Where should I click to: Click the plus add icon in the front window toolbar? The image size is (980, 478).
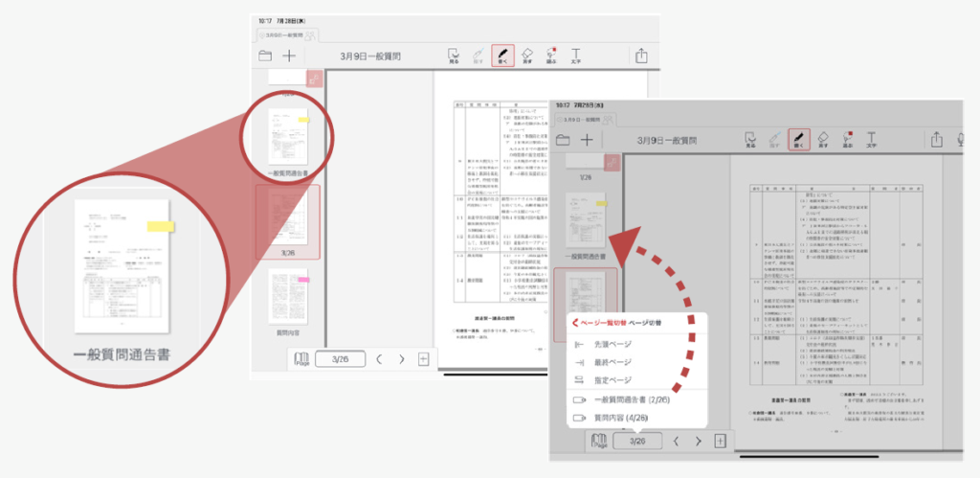(x=587, y=140)
